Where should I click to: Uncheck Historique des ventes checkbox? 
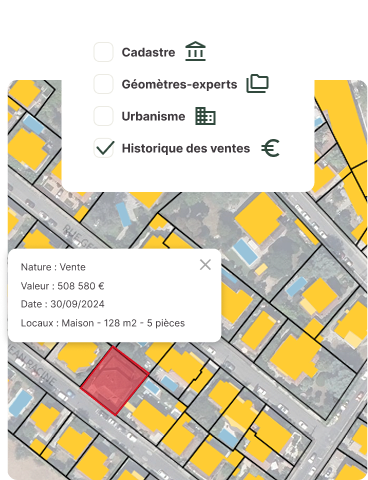click(103, 148)
